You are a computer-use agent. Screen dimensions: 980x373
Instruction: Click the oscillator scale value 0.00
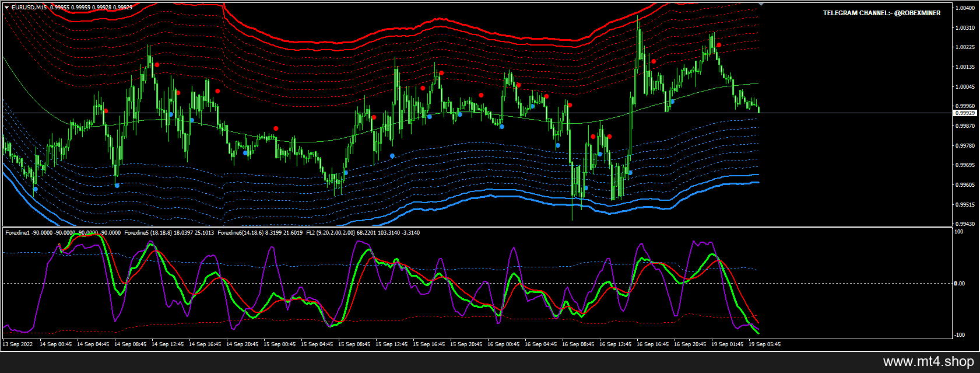[959, 284]
